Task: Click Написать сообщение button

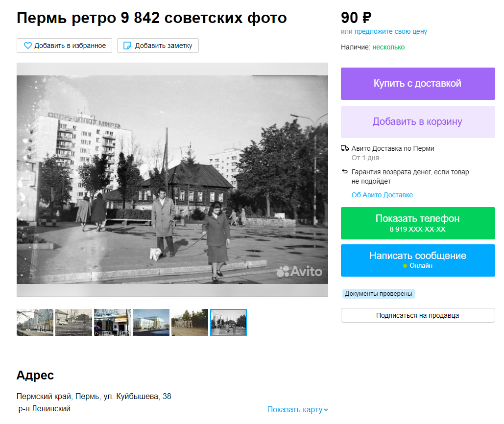Action: (418, 260)
